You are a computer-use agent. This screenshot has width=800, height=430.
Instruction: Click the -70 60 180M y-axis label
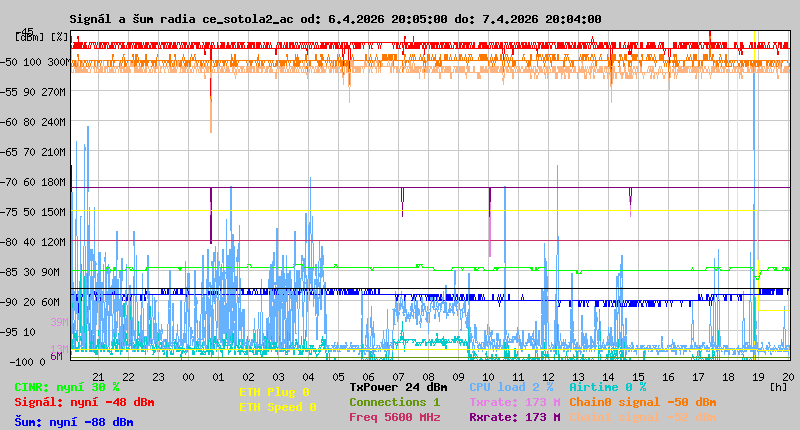[x=33, y=182]
